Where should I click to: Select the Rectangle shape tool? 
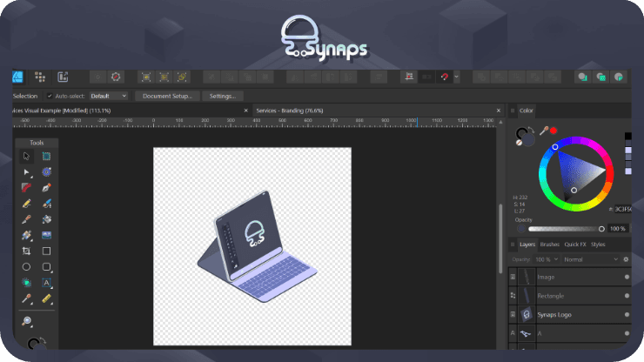(x=46, y=251)
